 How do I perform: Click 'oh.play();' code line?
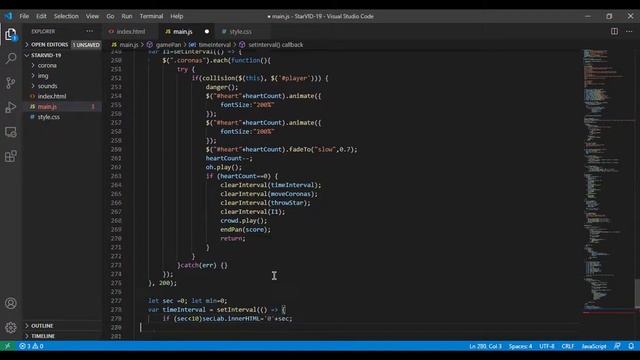coord(224,167)
